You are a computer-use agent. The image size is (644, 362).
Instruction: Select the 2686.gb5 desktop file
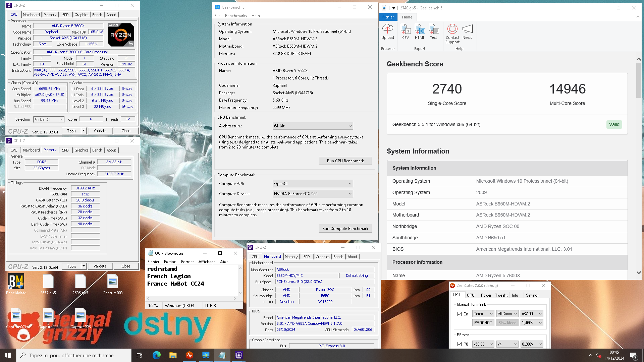point(80,284)
